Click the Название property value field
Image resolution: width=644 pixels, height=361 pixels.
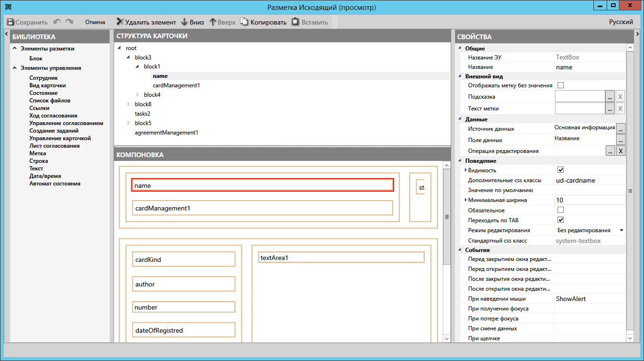point(590,67)
